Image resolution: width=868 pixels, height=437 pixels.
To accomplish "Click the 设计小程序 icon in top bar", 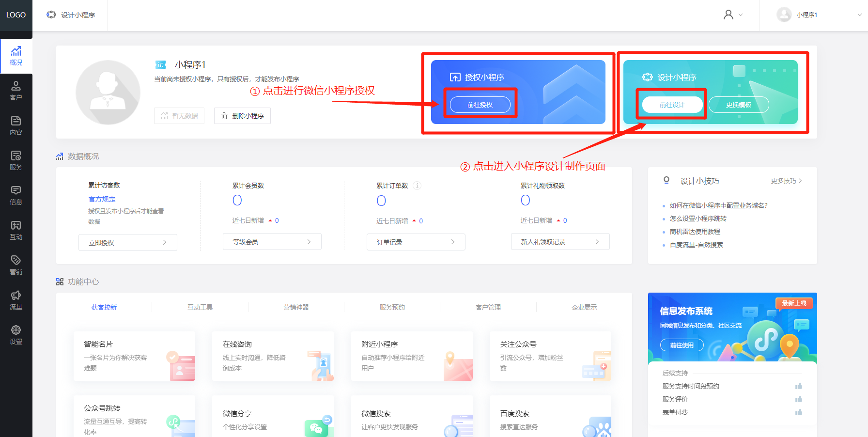I will [51, 15].
